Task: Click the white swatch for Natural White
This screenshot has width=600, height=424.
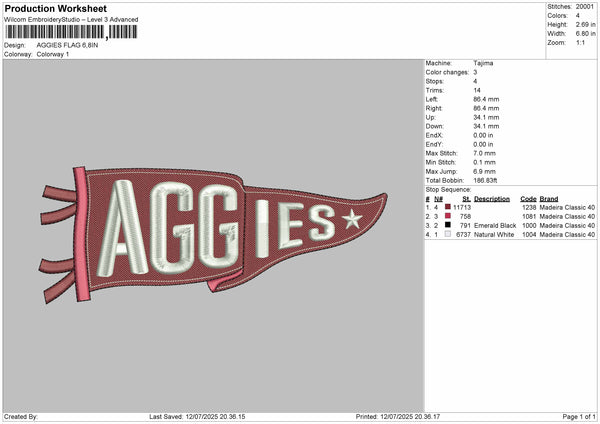Action: point(448,234)
